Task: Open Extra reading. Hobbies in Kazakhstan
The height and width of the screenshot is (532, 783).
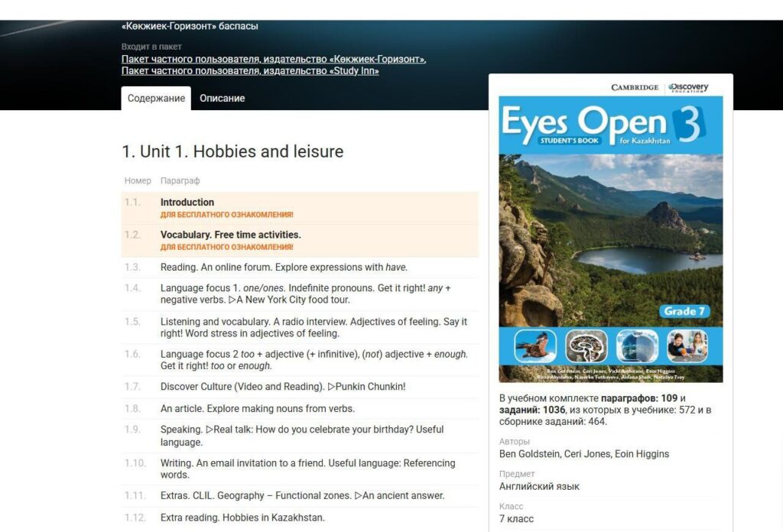Action: pyautogui.click(x=242, y=517)
